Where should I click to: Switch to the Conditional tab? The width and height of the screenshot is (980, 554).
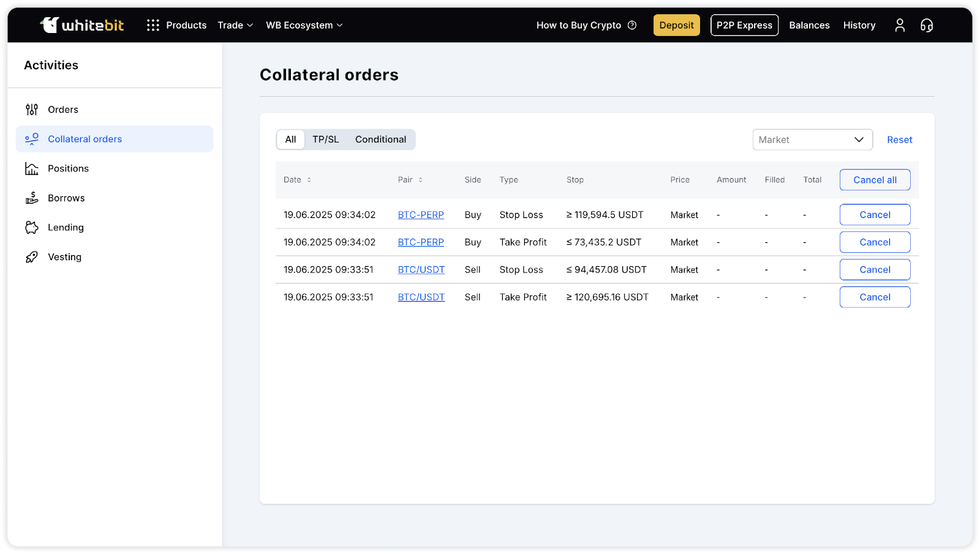tap(380, 140)
